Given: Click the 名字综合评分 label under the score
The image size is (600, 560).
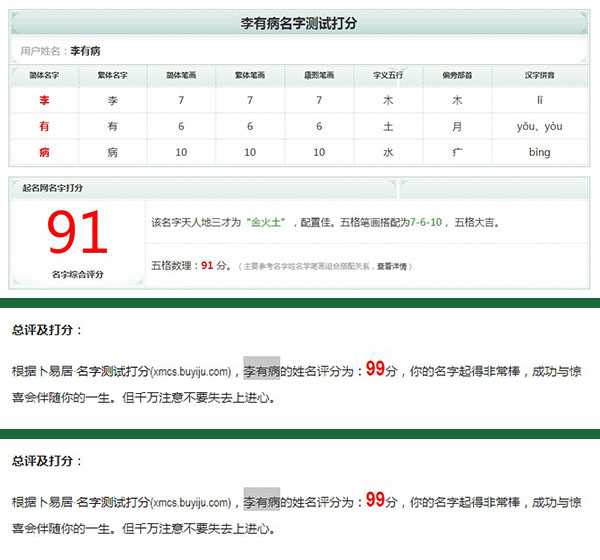Looking at the screenshot, I should (x=77, y=274).
